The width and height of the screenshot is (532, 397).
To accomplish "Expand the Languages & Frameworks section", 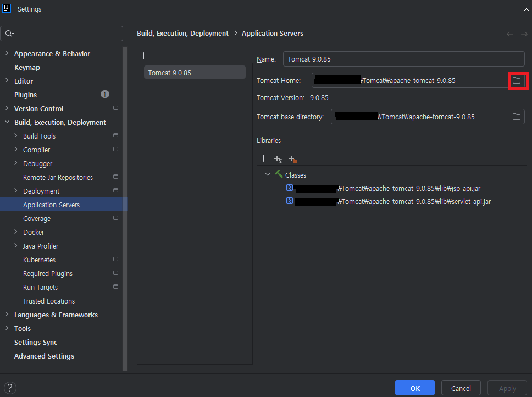I will (x=7, y=314).
